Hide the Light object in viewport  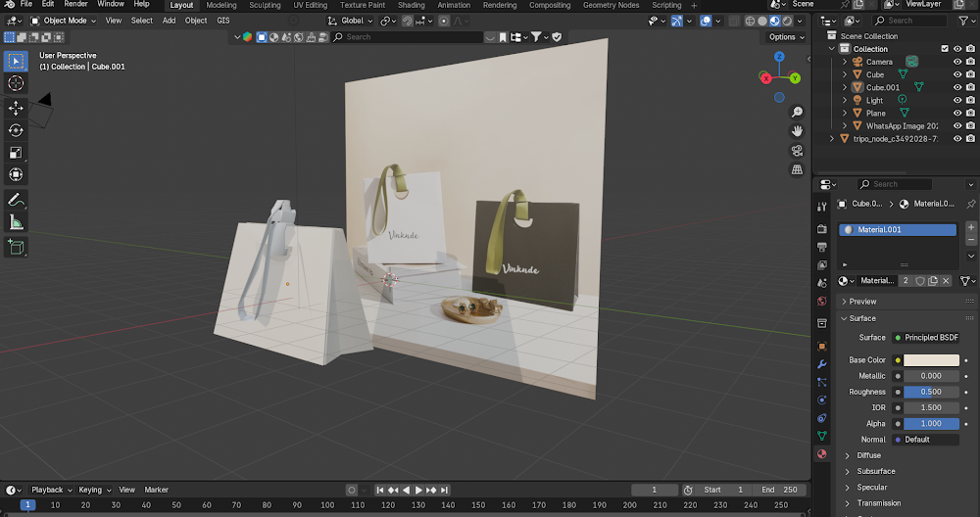coord(956,100)
